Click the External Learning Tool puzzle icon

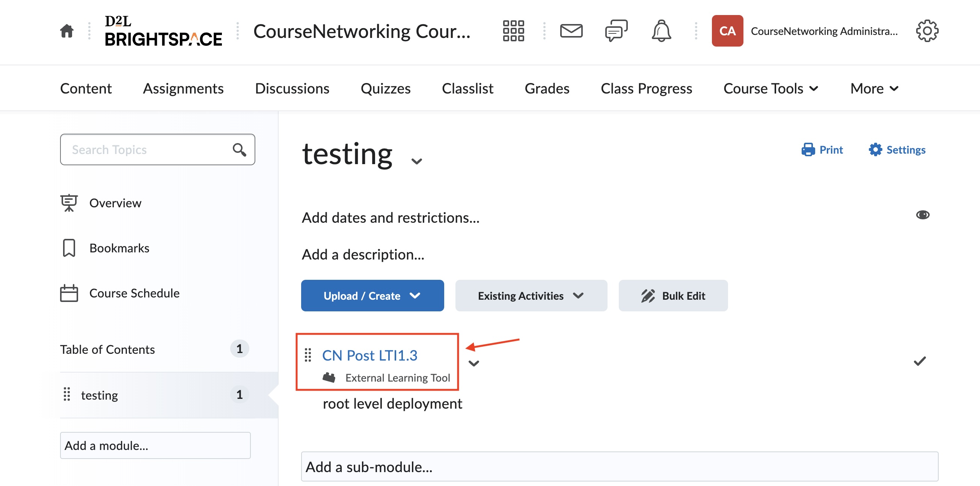coord(329,377)
